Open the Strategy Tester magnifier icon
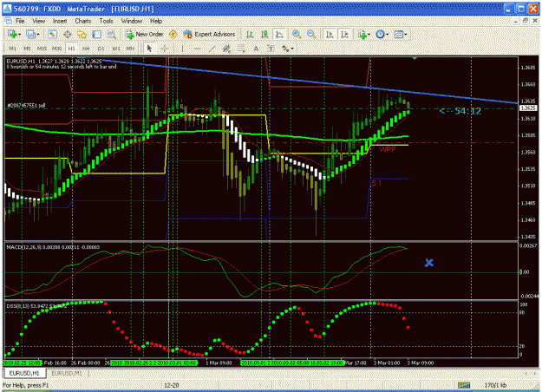 click(x=112, y=34)
